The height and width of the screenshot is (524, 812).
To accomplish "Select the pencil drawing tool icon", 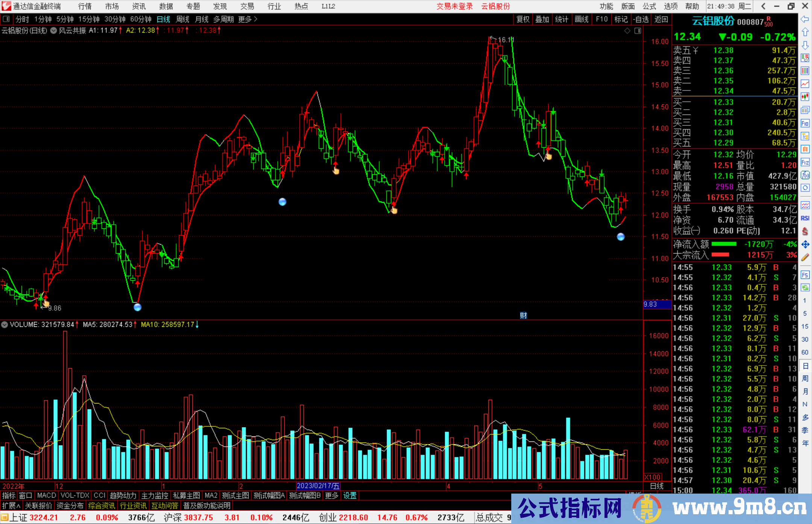I will (x=805, y=257).
